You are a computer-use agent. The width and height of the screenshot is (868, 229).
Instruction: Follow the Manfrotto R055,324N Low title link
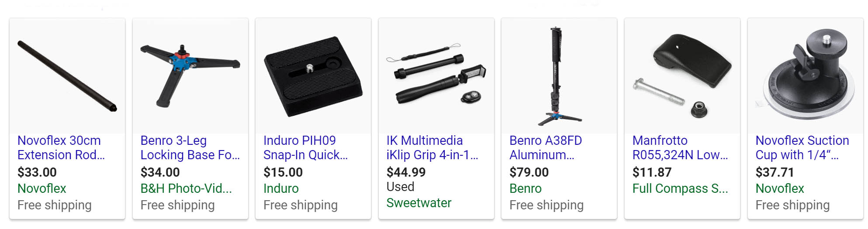pyautogui.click(x=680, y=147)
